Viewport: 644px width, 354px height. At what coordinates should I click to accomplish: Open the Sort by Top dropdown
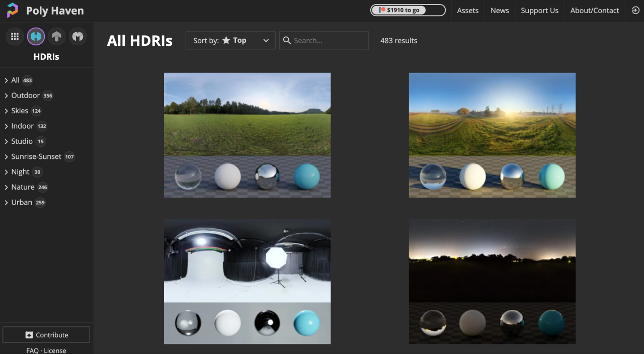tap(230, 40)
